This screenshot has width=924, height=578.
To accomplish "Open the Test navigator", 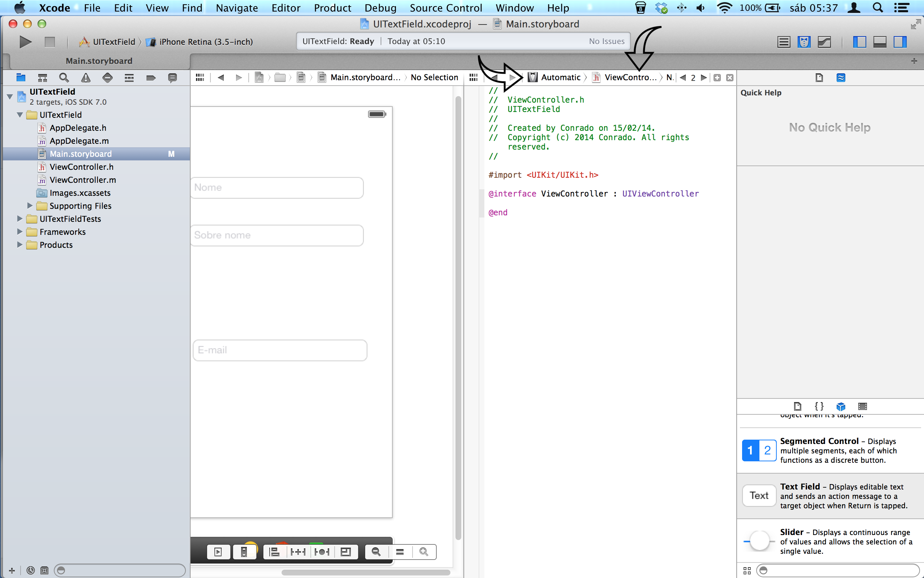I will click(108, 78).
